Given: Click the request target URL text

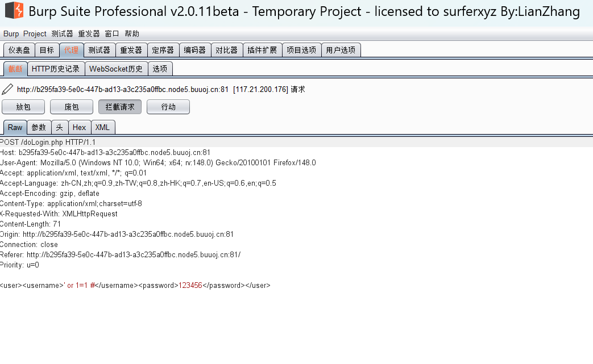Looking at the screenshot, I should (123, 90).
